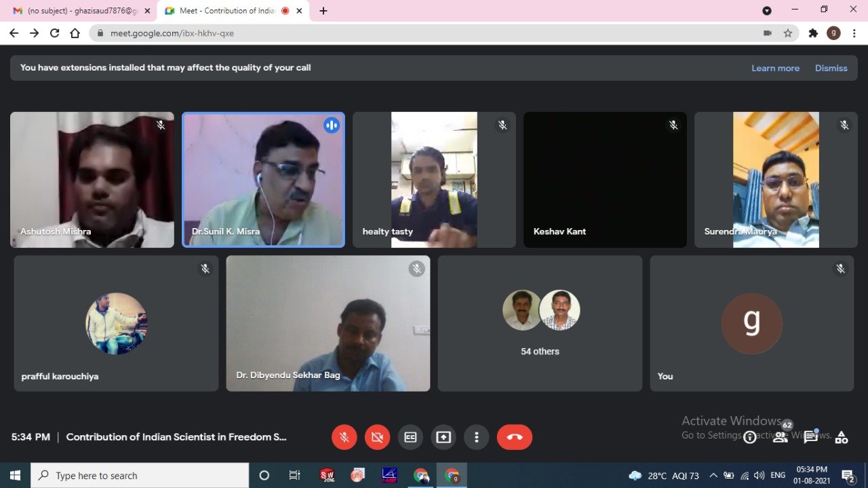Open the three-dot more options menu in Meet
The image size is (868, 488).
point(477,437)
